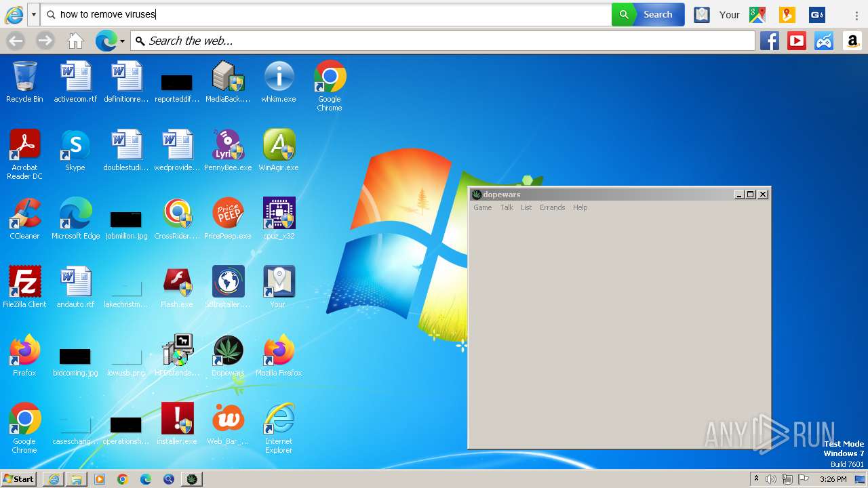Select the SBInstaller desktop icon
Viewport: 868px width, 488px height.
click(228, 287)
